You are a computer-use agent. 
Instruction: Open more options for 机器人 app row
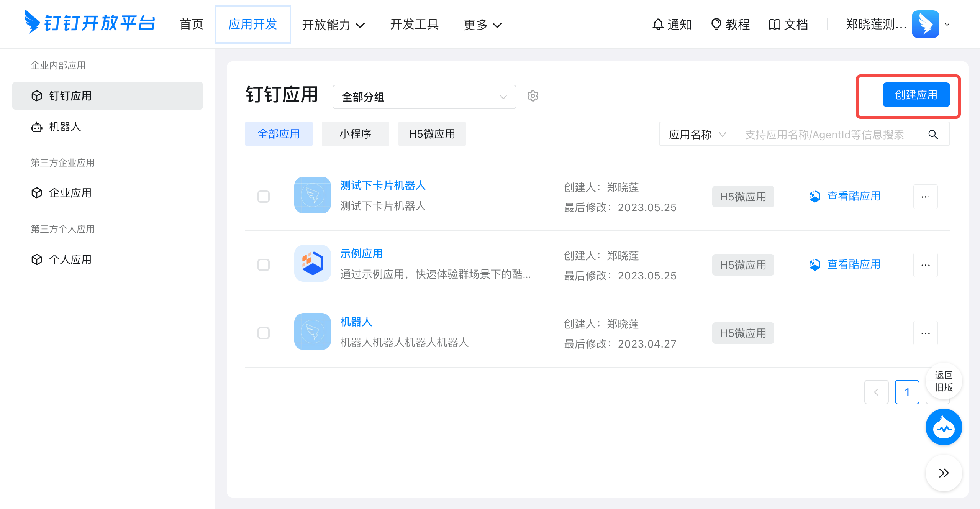tap(925, 333)
